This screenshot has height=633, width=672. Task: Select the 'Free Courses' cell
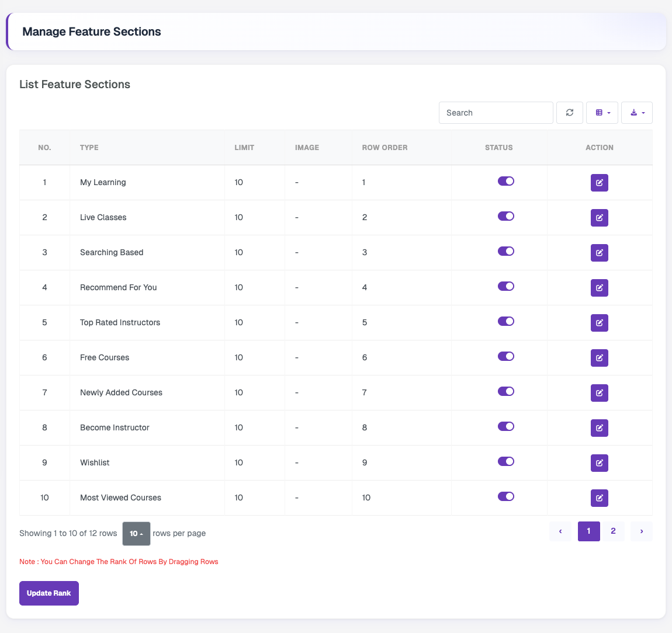click(x=147, y=358)
